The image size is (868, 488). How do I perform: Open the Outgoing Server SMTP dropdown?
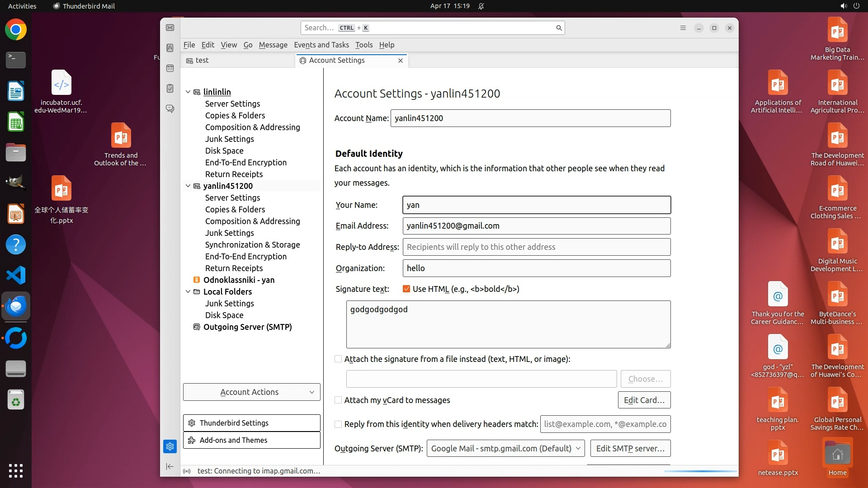(x=505, y=449)
